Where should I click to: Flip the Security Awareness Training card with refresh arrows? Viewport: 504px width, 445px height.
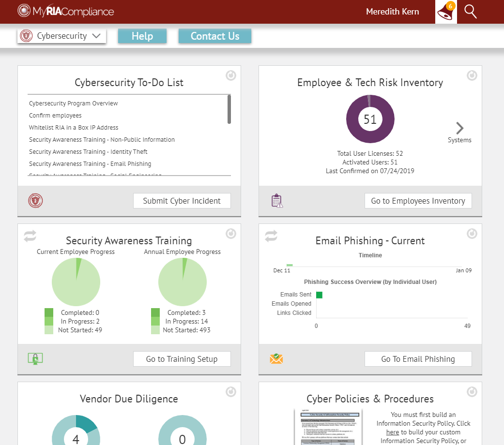click(30, 236)
